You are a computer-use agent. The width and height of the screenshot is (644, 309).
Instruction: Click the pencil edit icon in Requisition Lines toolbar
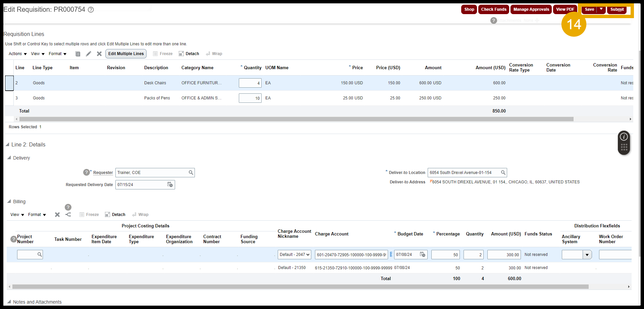point(89,54)
